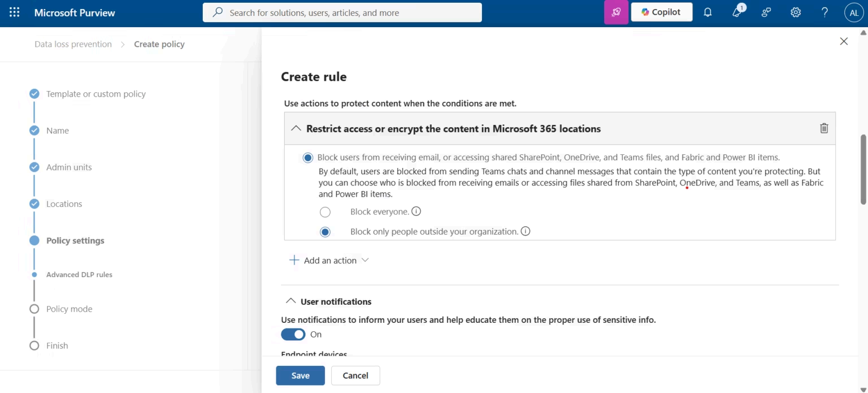Click the checkmark next to Template or custom policy
Viewport: 868px width, 393px height.
[34, 94]
